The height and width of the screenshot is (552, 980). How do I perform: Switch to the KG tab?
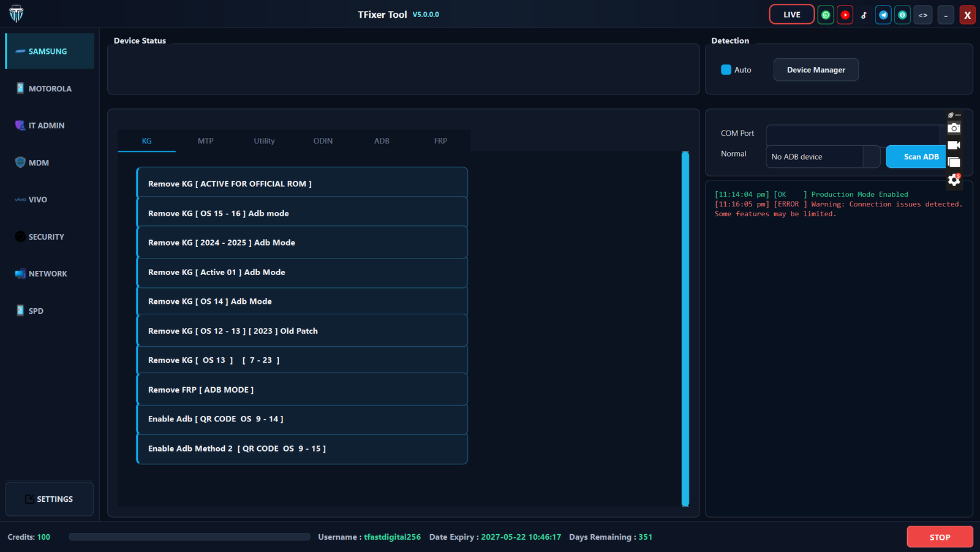[x=147, y=141]
